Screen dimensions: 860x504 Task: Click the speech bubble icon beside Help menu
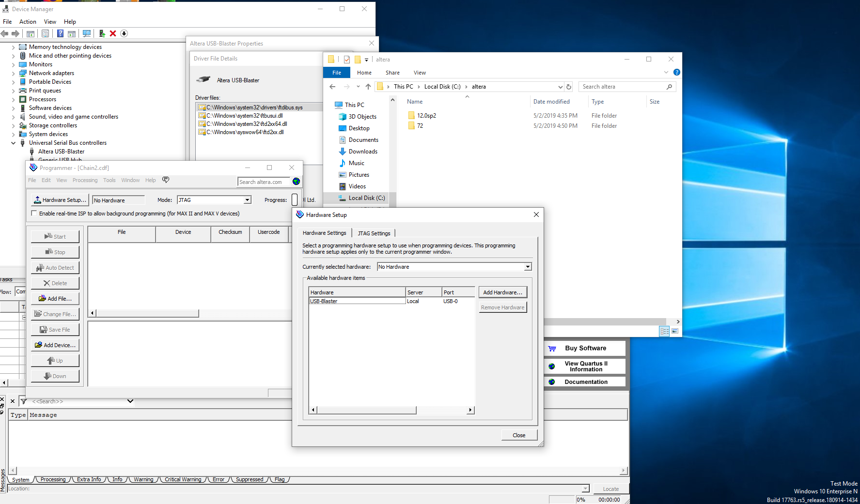[x=166, y=180]
